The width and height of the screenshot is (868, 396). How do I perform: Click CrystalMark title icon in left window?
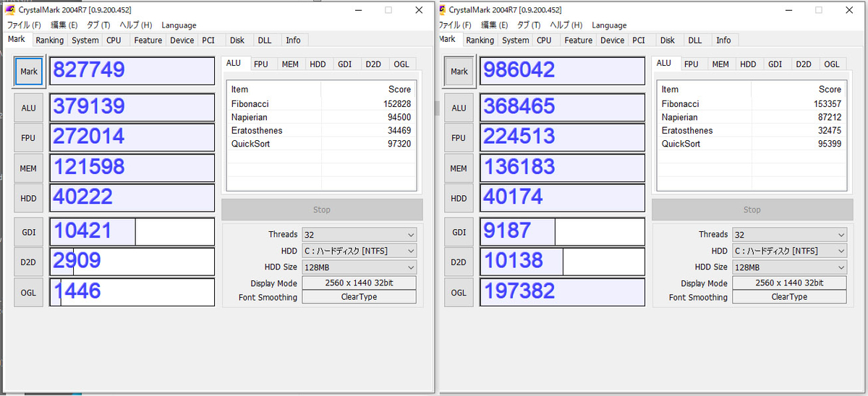10,10
